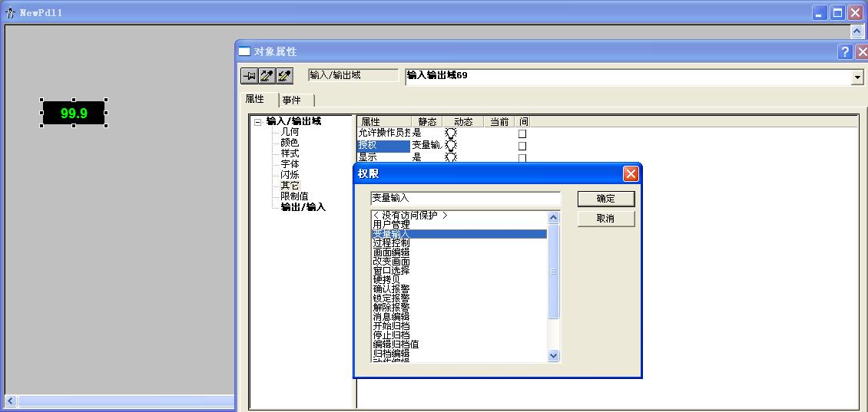
Task: Click the 静态 column header
Action: (x=427, y=122)
